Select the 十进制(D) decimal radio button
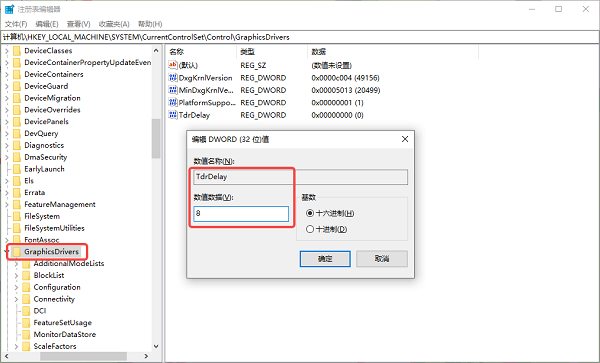Viewport: 600px width, 363px height. 310,229
